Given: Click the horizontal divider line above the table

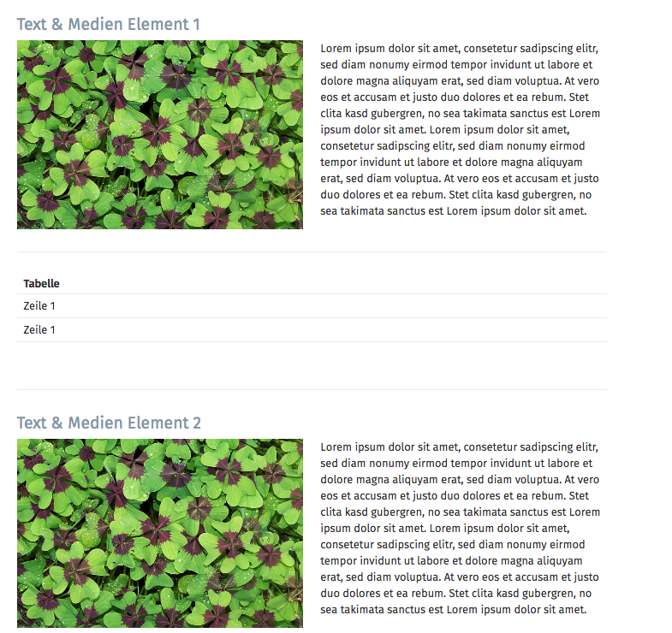Looking at the screenshot, I should (x=312, y=252).
